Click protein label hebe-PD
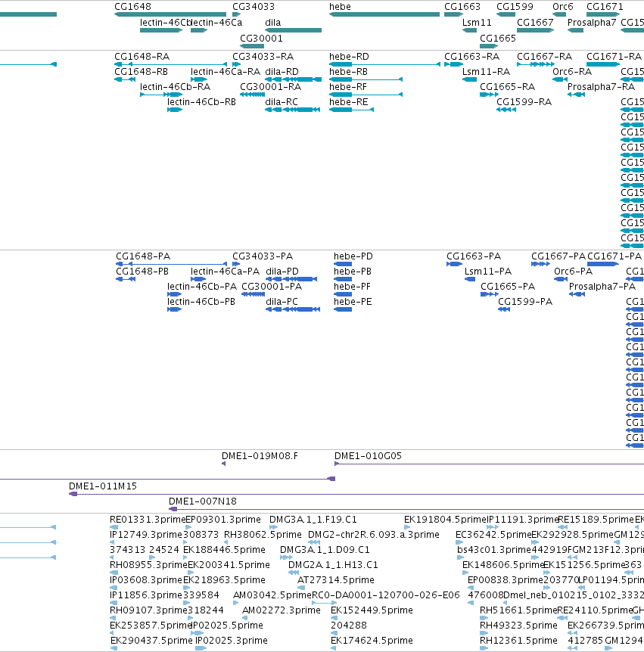 pos(353,256)
